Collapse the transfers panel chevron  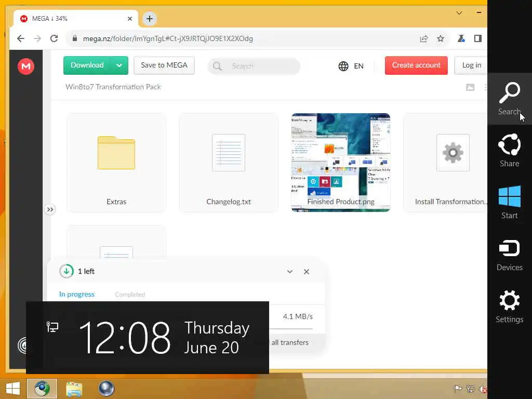click(290, 271)
